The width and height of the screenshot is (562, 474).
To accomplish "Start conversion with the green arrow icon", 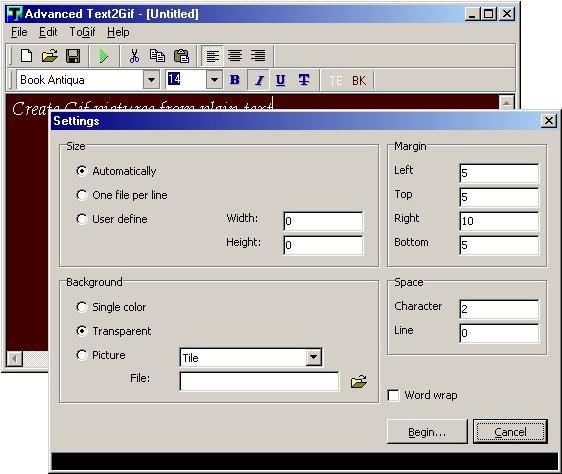I will [x=103, y=56].
